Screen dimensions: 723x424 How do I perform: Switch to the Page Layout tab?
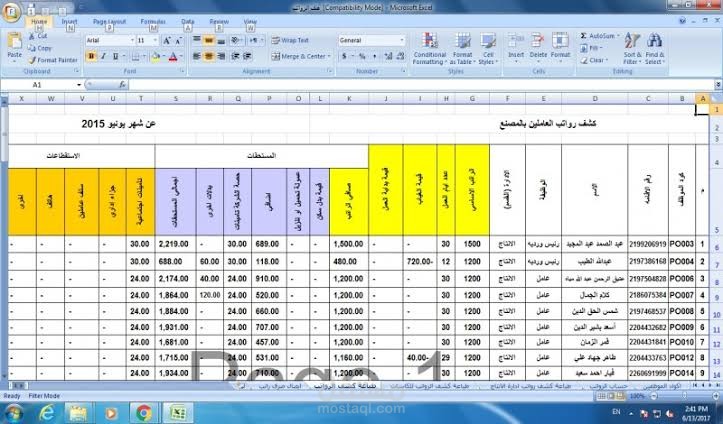tap(109, 22)
